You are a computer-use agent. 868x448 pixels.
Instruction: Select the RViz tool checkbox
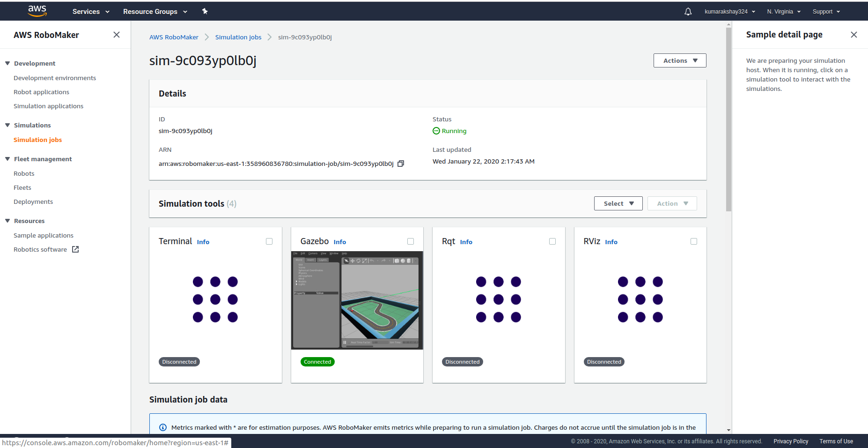(694, 241)
